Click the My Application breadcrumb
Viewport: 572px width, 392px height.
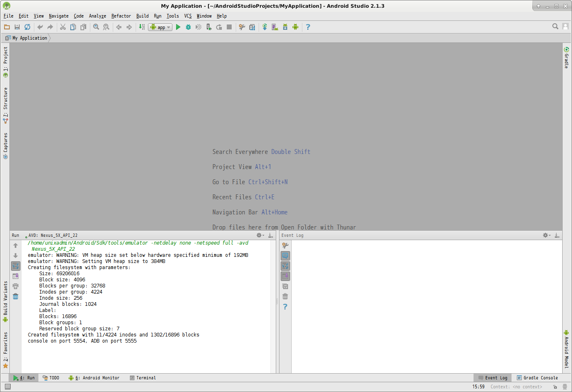click(x=29, y=38)
